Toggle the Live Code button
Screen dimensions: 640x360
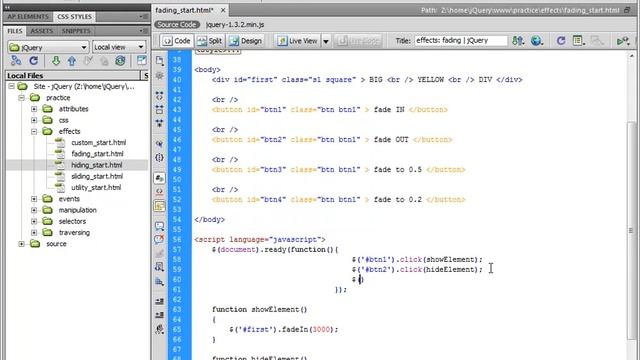[x=358, y=41]
